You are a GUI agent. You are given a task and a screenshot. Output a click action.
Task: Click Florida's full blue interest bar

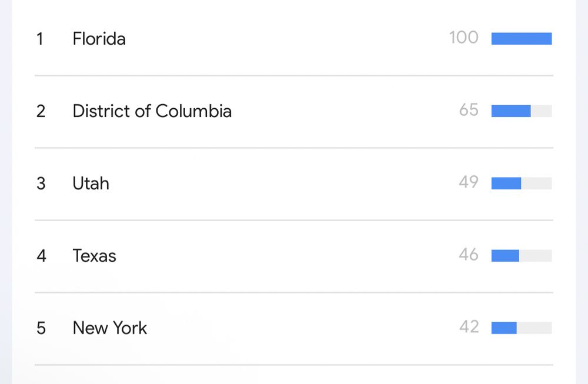point(522,39)
